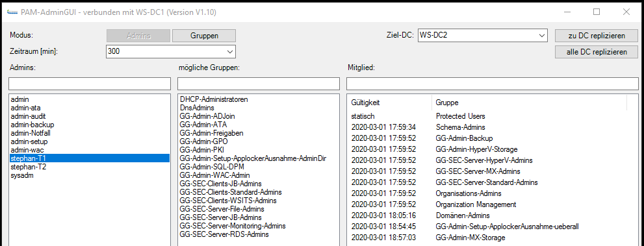Focus the Admins filter text box

[90, 84]
